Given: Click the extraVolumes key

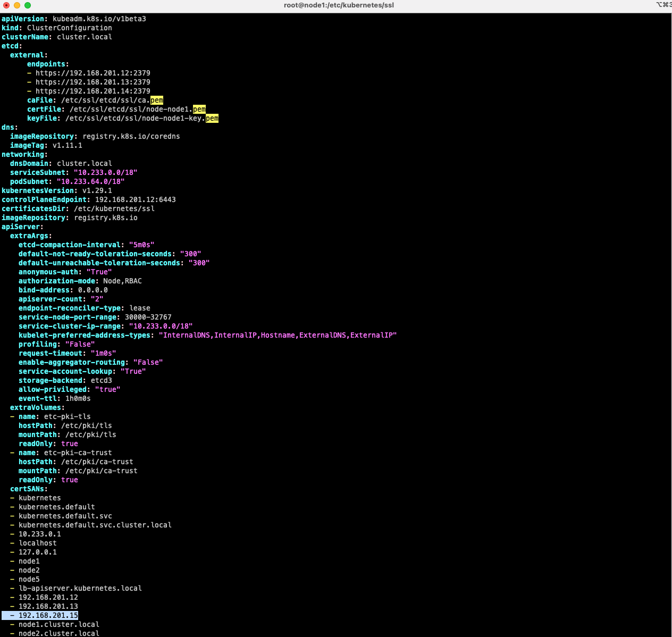Looking at the screenshot, I should 36,407.
